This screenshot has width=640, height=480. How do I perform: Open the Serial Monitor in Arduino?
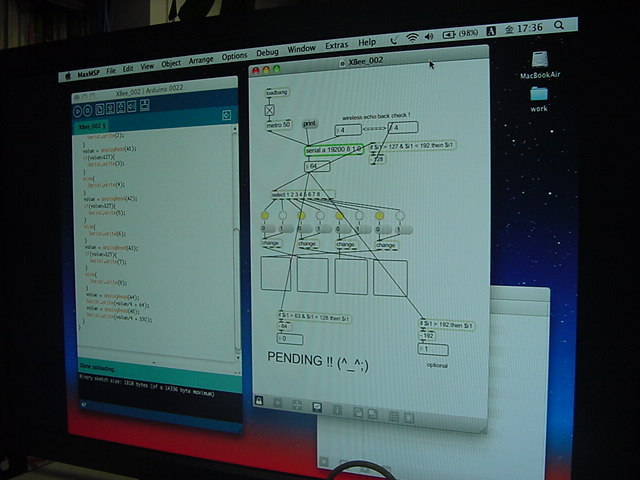[x=144, y=105]
